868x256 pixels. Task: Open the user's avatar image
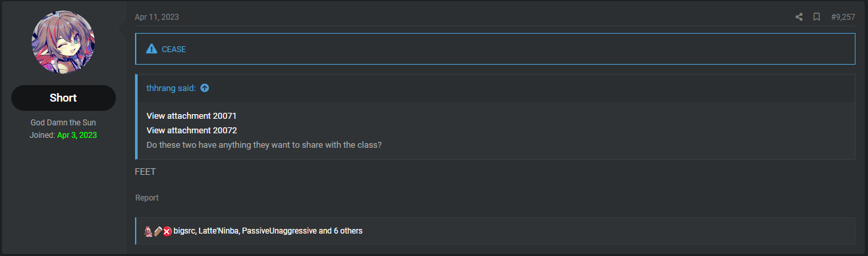[x=63, y=42]
